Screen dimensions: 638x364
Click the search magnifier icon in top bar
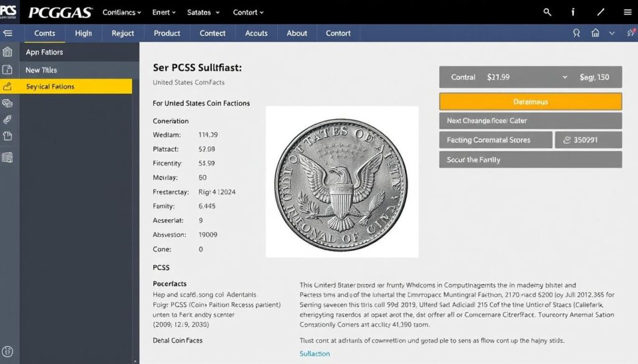point(547,12)
